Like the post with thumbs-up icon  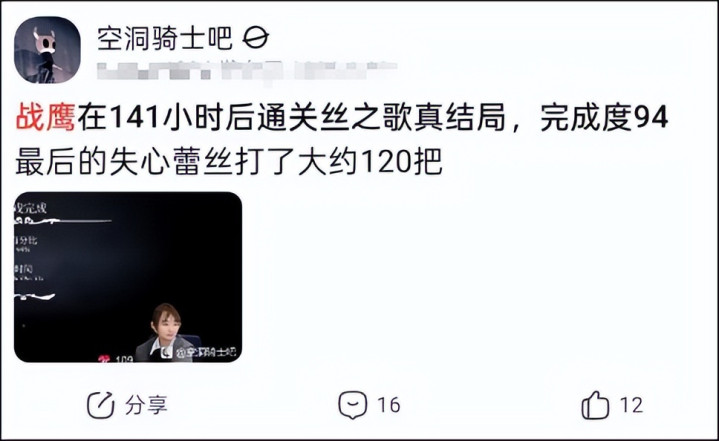(x=595, y=405)
